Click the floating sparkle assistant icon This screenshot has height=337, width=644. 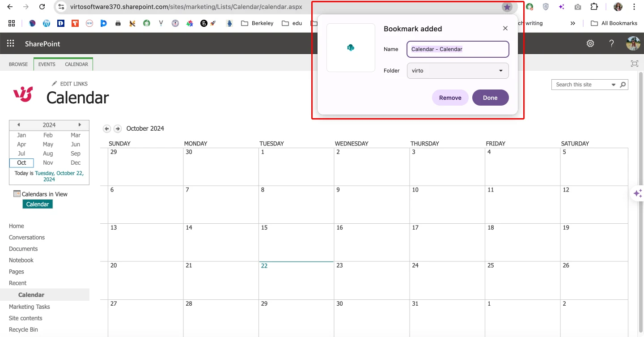(x=637, y=193)
